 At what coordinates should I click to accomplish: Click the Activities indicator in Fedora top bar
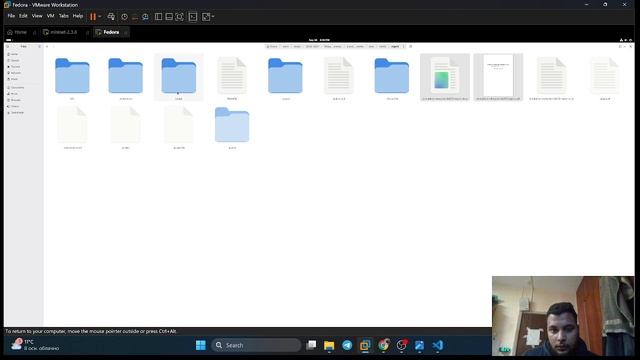pyautogui.click(x=9, y=40)
